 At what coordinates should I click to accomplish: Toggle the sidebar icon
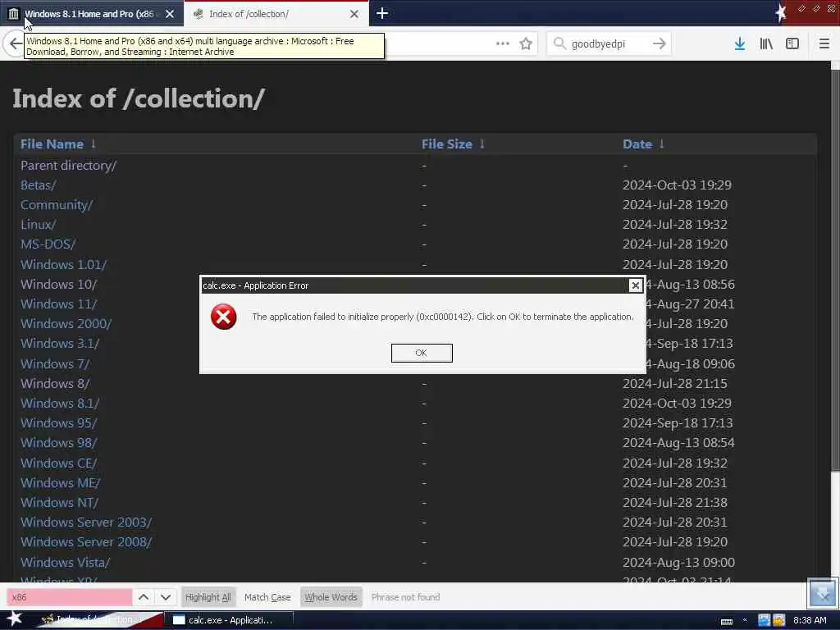tap(792, 43)
